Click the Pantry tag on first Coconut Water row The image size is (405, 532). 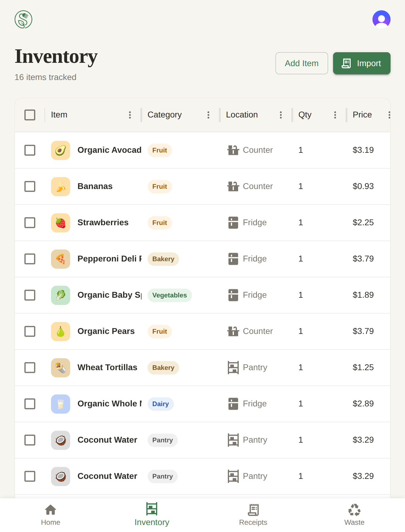163,440
